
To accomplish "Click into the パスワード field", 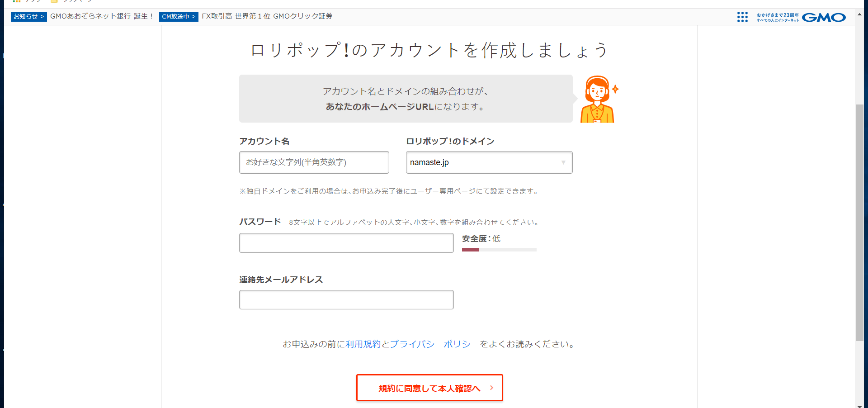I will (346, 243).
